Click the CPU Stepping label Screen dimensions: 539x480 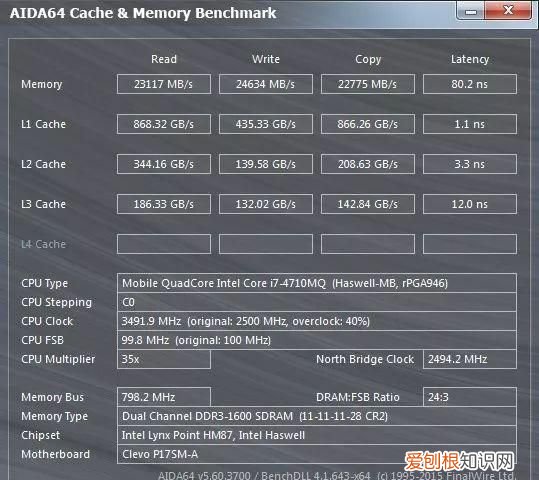(56, 303)
